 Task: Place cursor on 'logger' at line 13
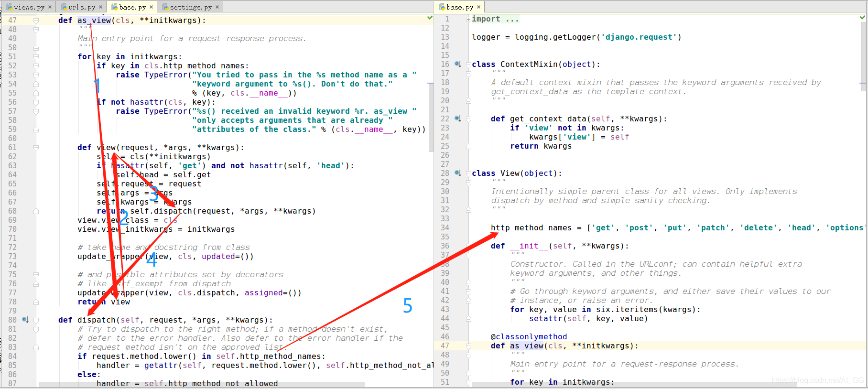[486, 37]
